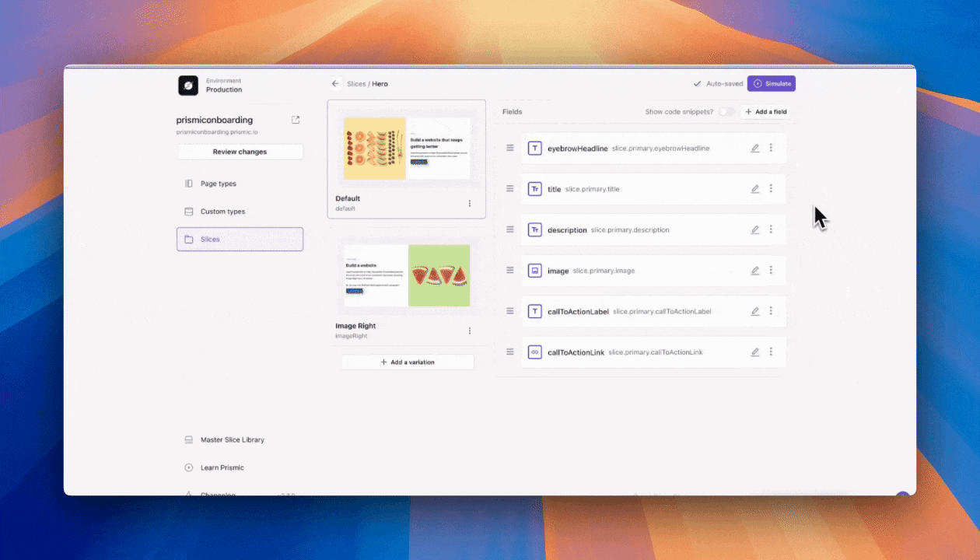
Task: Click the Page types icon
Action: coord(189,183)
